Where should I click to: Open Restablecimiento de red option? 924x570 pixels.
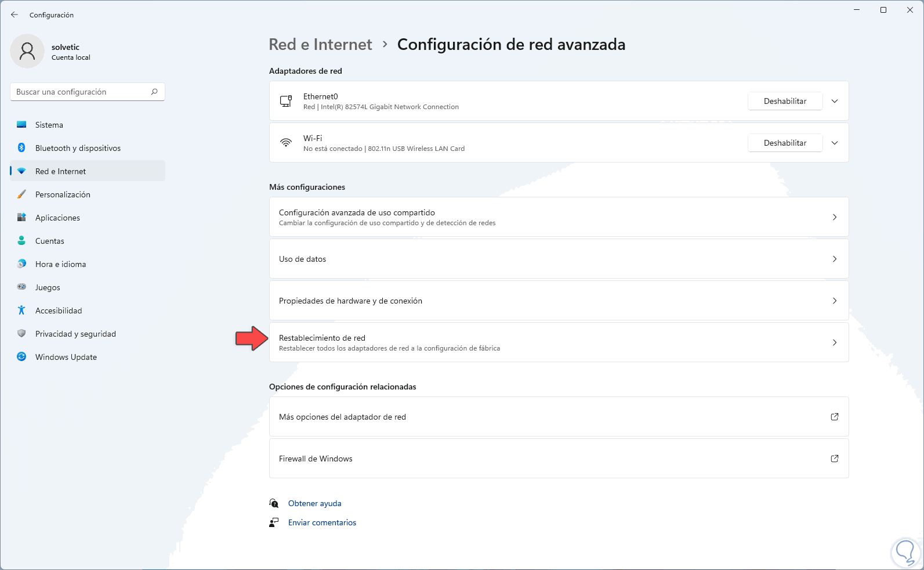coord(559,342)
